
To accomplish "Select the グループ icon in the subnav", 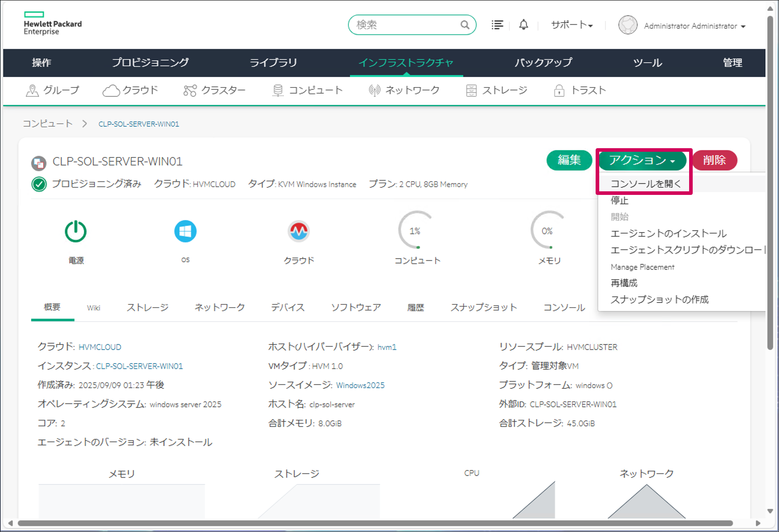I will tap(34, 90).
